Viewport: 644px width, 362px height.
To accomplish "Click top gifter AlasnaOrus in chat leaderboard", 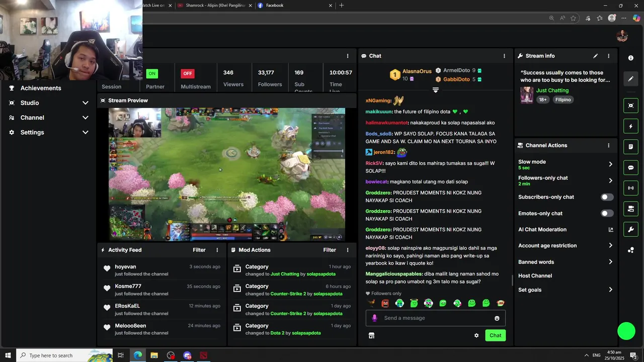I will tap(417, 71).
